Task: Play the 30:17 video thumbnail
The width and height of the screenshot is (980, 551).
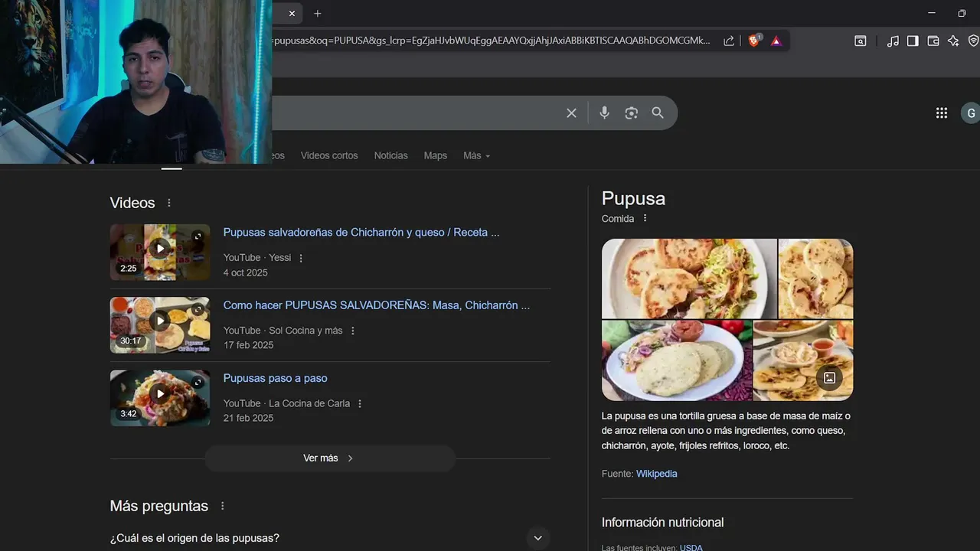Action: click(x=160, y=321)
